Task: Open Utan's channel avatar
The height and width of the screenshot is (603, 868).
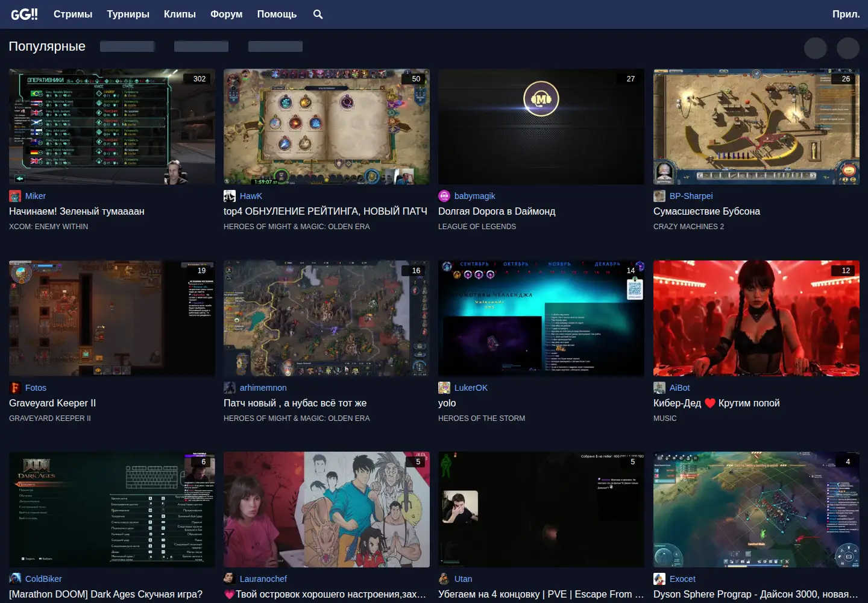Action: point(444,579)
